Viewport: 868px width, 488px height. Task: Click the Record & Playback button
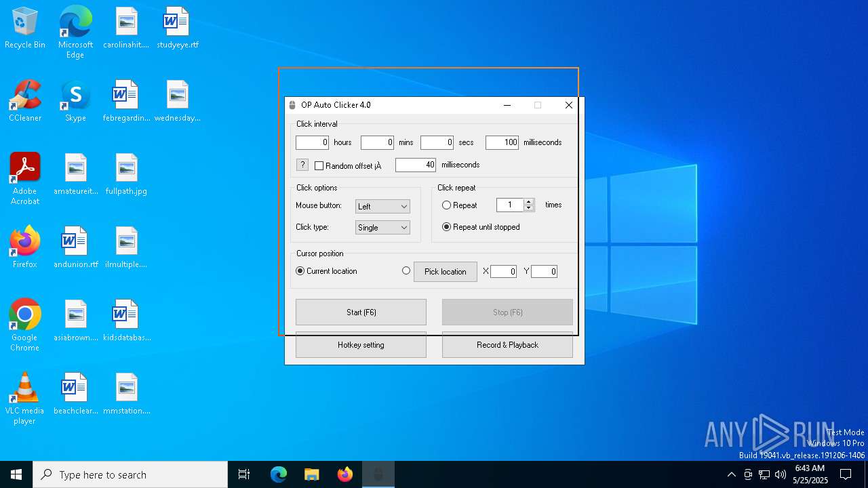(x=507, y=345)
